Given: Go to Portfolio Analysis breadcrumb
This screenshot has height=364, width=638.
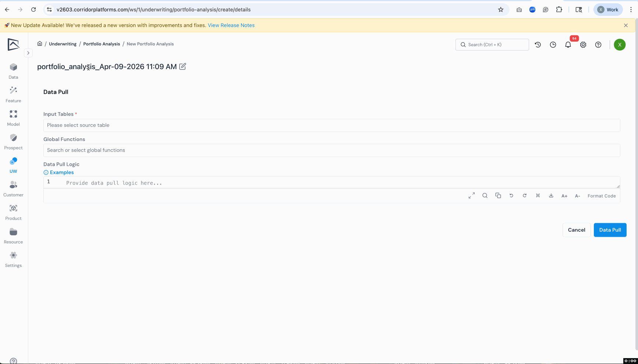Looking at the screenshot, I should click(x=102, y=44).
